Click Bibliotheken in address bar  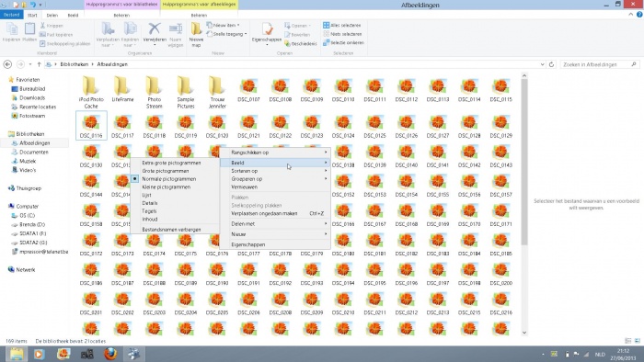click(x=75, y=64)
